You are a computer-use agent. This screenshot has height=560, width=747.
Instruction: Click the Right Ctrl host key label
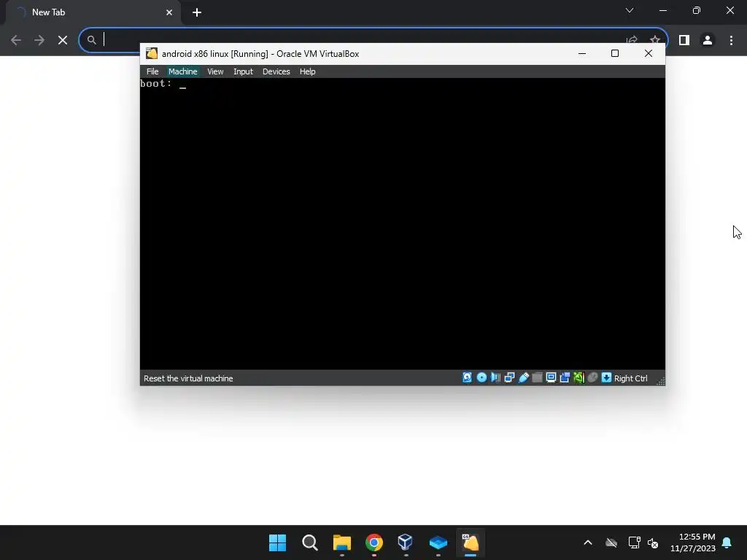coord(631,378)
